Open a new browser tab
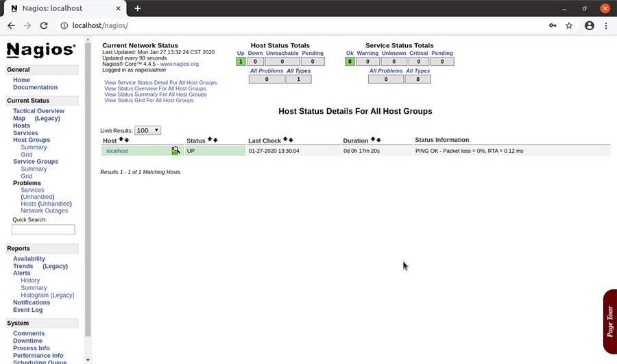The height and width of the screenshot is (364, 617). point(137,8)
